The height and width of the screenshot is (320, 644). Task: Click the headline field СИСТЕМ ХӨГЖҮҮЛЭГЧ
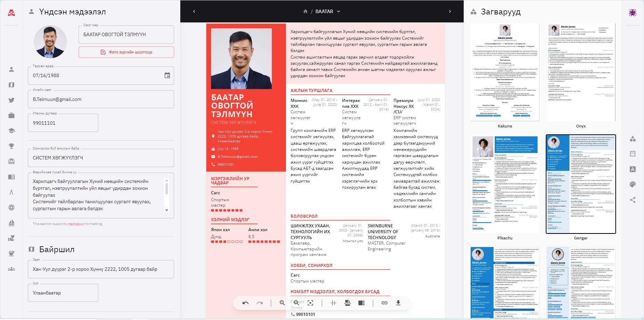click(x=101, y=158)
